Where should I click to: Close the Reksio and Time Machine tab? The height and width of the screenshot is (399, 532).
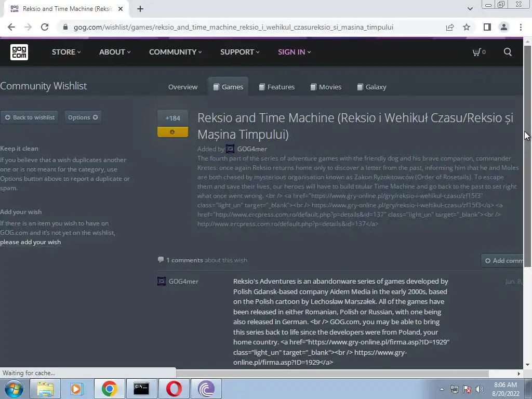point(121,9)
